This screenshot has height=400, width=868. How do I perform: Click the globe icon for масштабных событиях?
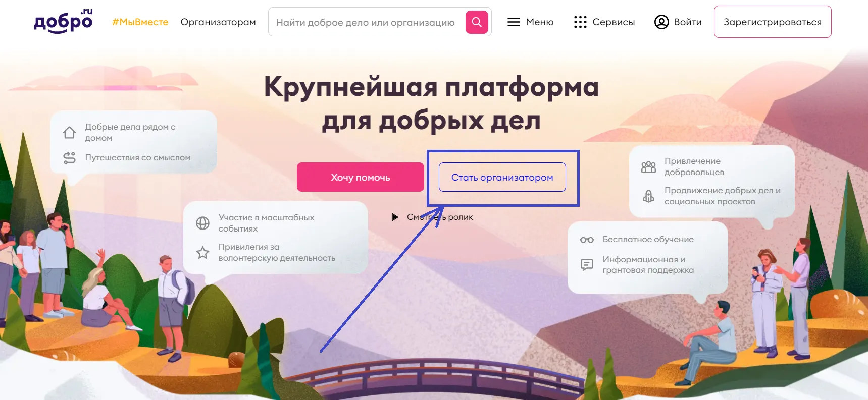coord(202,223)
